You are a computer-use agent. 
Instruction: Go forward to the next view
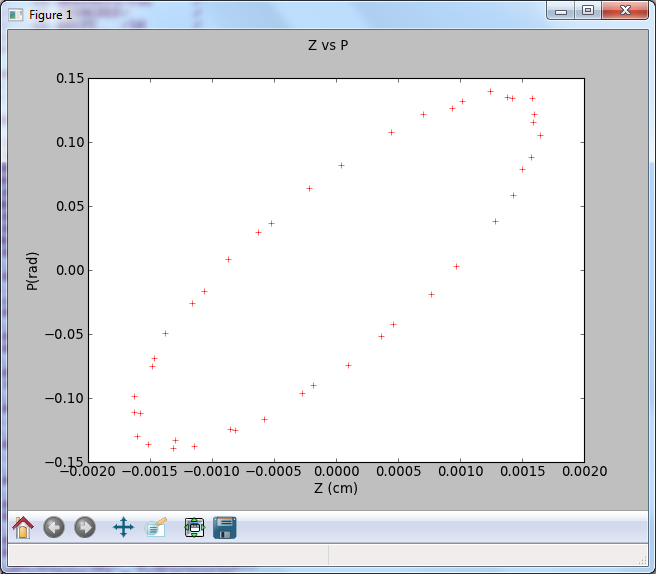pos(85,527)
